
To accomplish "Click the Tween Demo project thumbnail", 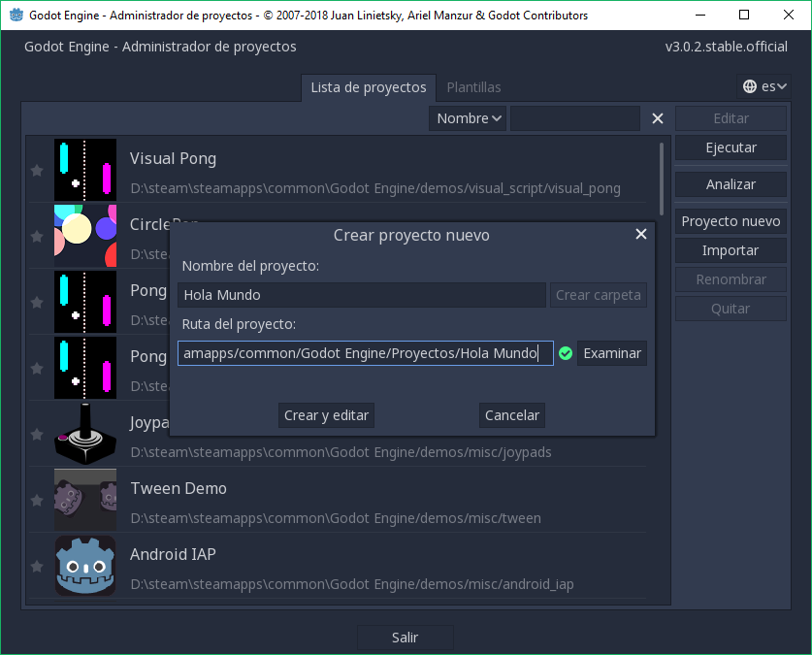I will 85,500.
